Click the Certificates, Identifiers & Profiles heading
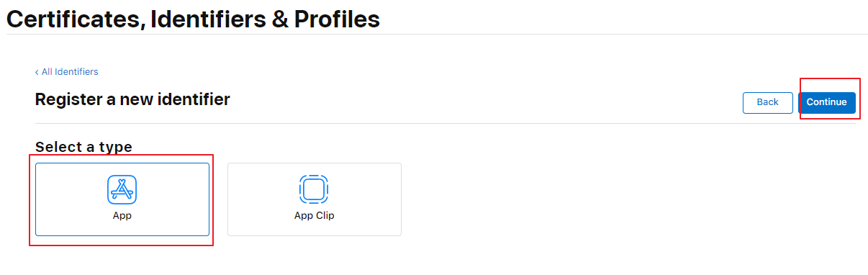868x275 pixels. pos(194,19)
